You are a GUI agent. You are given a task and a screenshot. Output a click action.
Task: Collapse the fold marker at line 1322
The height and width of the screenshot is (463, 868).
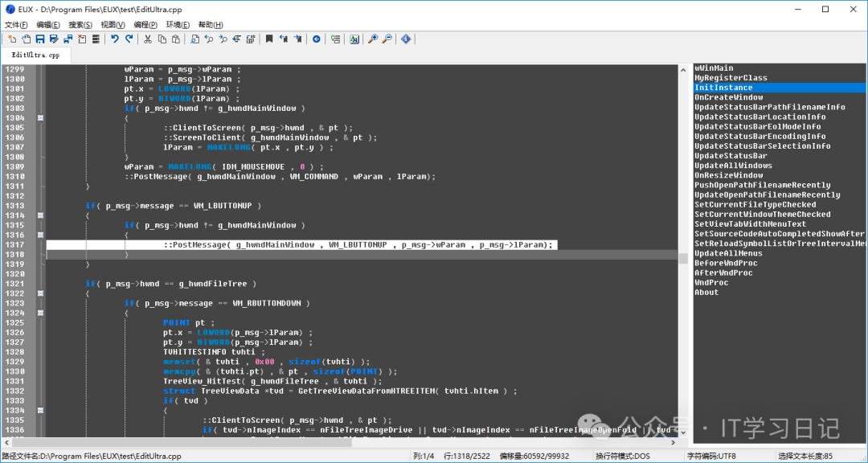[x=40, y=293]
